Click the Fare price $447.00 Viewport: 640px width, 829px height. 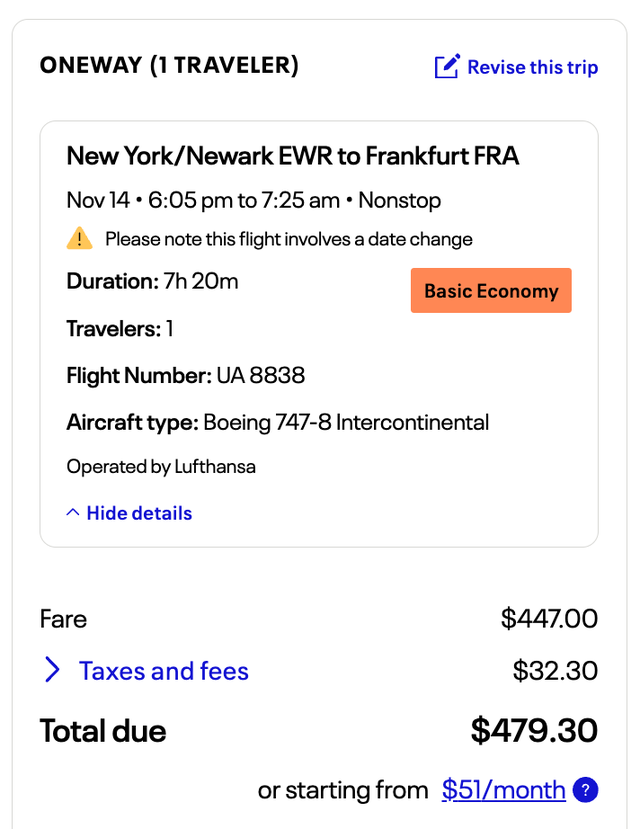(549, 619)
